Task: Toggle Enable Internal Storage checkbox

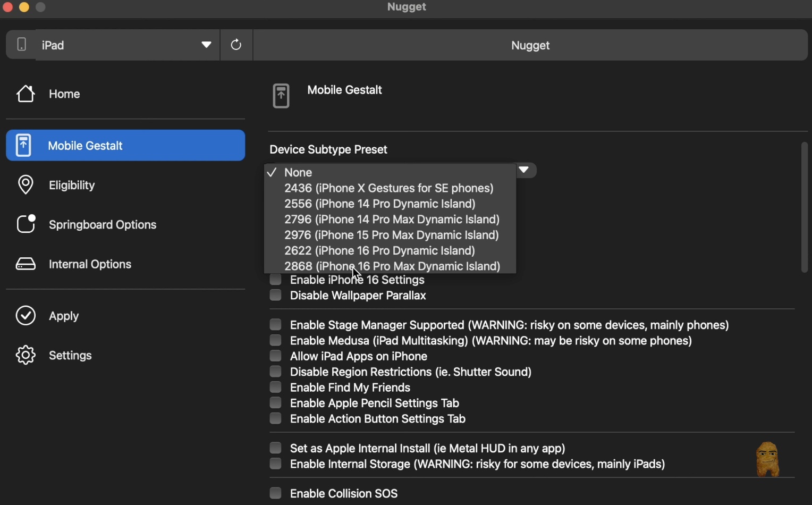Action: click(275, 464)
